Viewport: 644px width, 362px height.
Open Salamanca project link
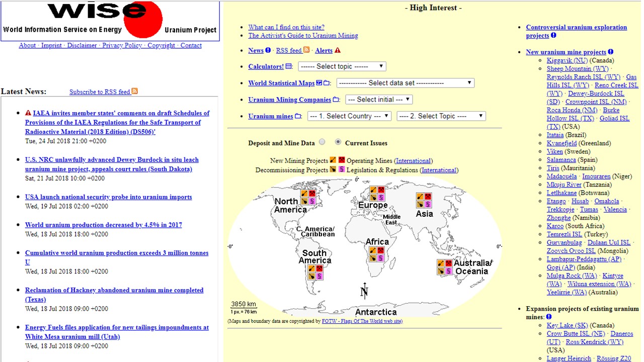click(561, 160)
